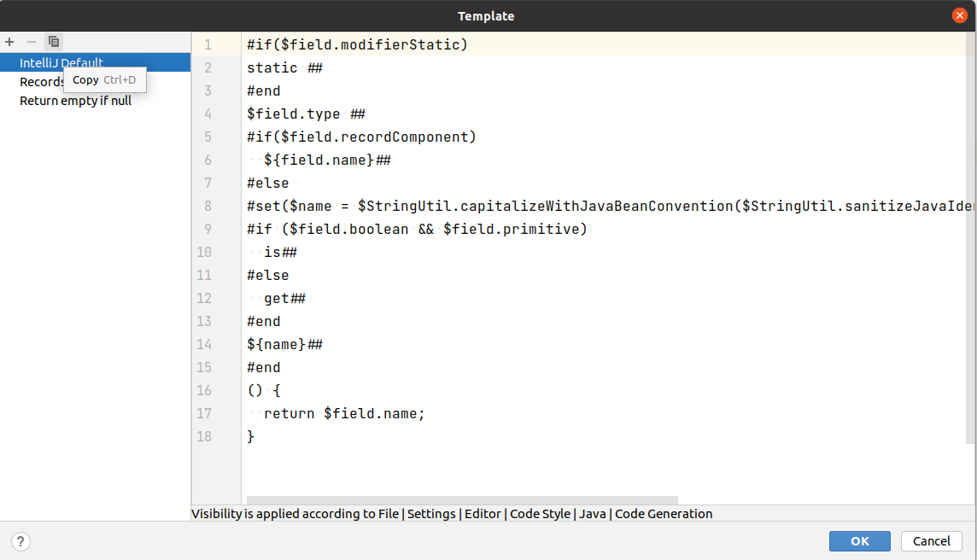Duplicate the template via the copy toolbar icon
This screenshot has width=977, height=560.
click(x=53, y=41)
